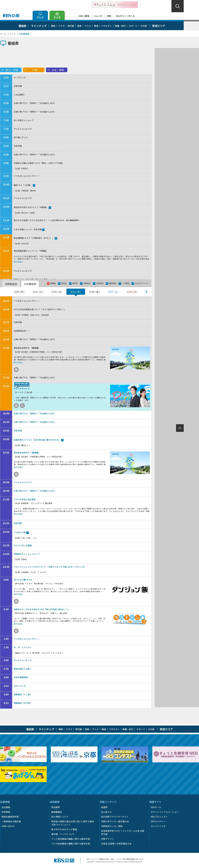The height and width of the screenshot is (868, 199).
Task: Open the 牧野裕のEnjoy Golf program link
Action: 27,554
